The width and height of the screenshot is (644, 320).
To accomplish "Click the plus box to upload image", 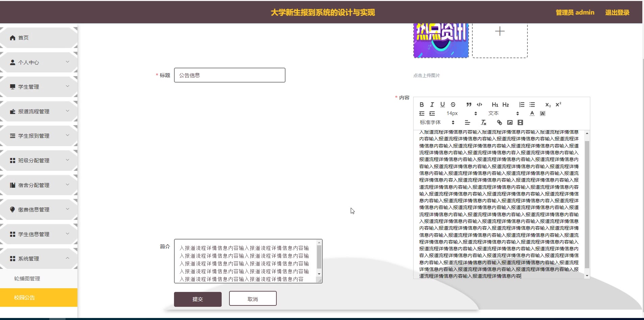I will click(500, 40).
